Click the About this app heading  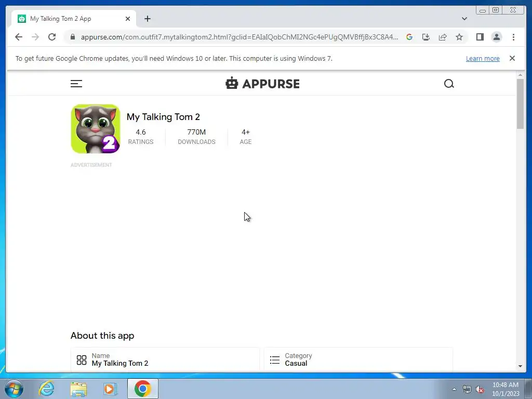point(102,336)
